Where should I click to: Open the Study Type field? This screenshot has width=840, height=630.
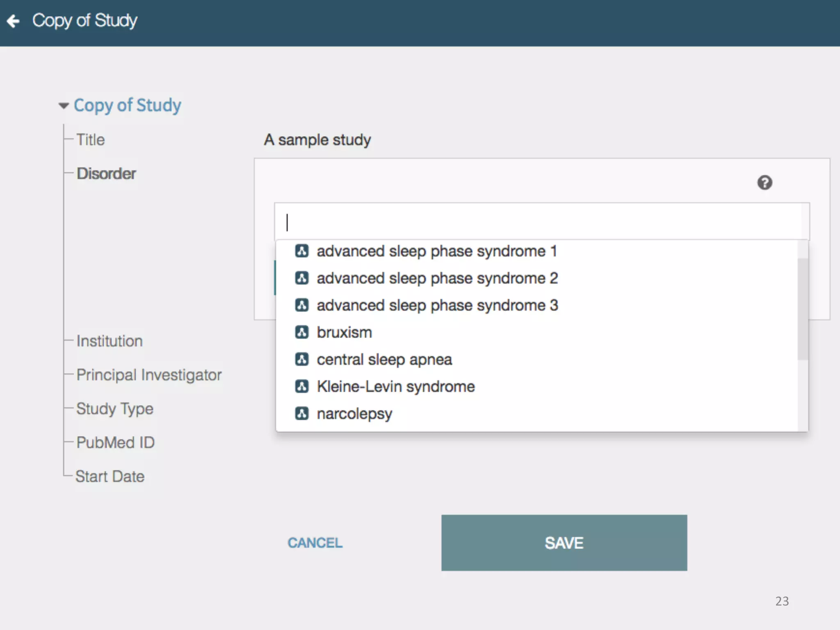coord(115,409)
